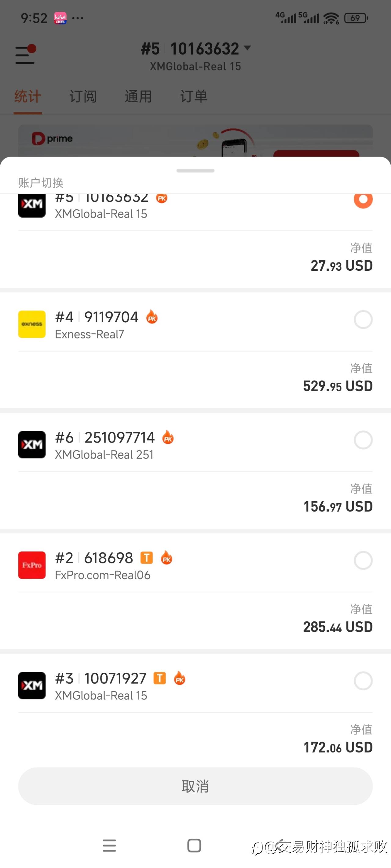Viewport: 391px width, 868px height.
Task: Select account #4 9119704 radio button
Action: 363,320
